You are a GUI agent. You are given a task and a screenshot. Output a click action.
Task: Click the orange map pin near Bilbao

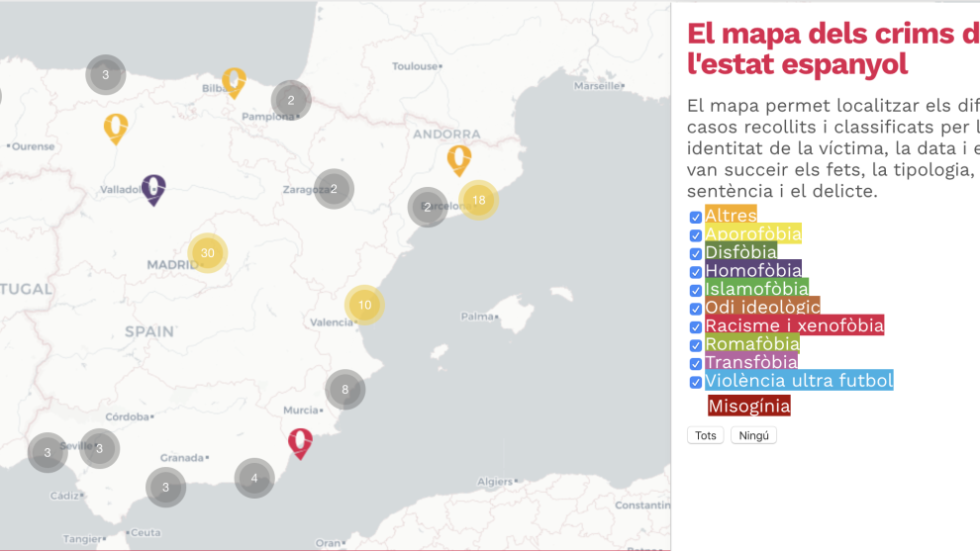[x=234, y=81]
